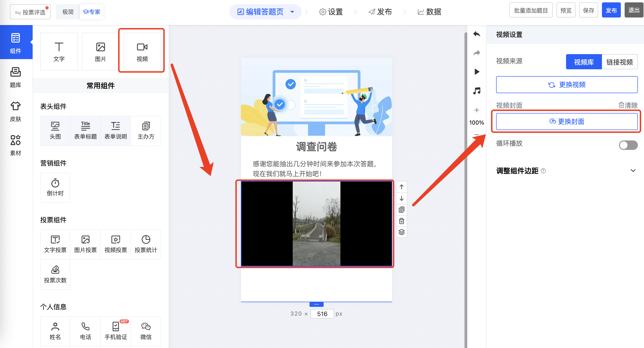
Task: Insert the 头图 header image component
Action: point(55,131)
